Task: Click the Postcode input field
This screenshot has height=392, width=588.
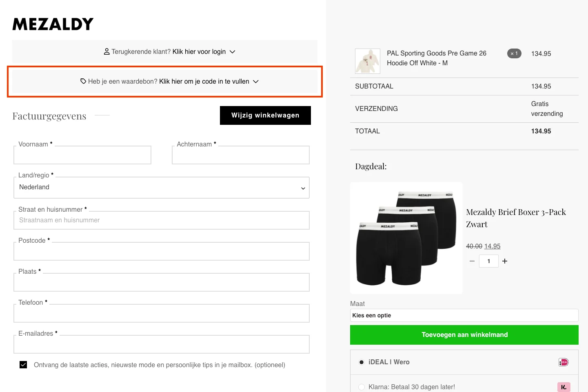Action: tap(162, 251)
